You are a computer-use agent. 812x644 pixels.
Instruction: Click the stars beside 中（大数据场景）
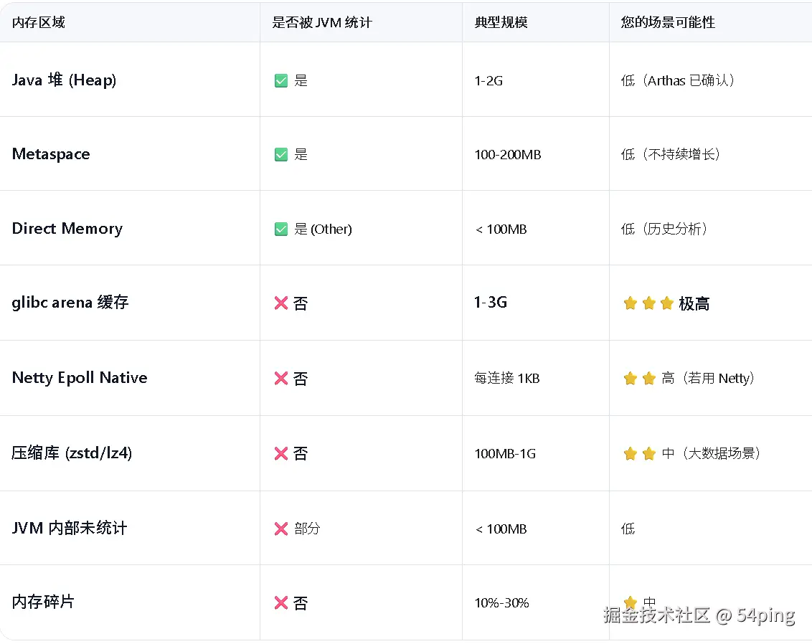[x=639, y=453]
